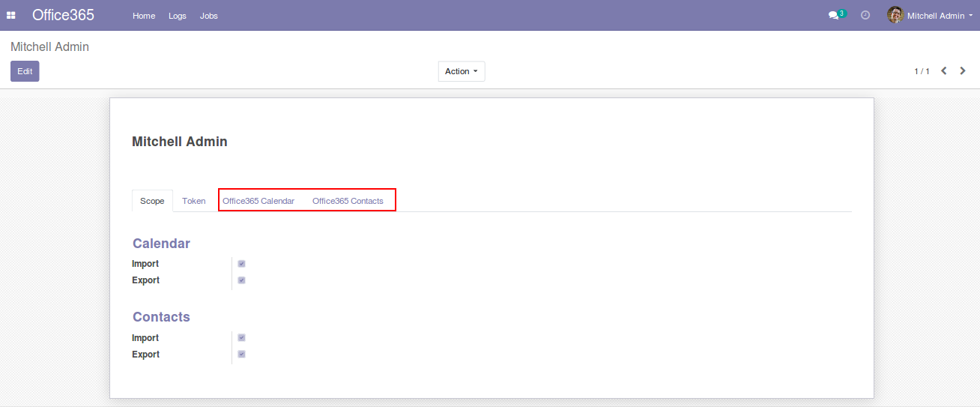
Task: Open Mitchell Admin user menu
Action: point(935,16)
